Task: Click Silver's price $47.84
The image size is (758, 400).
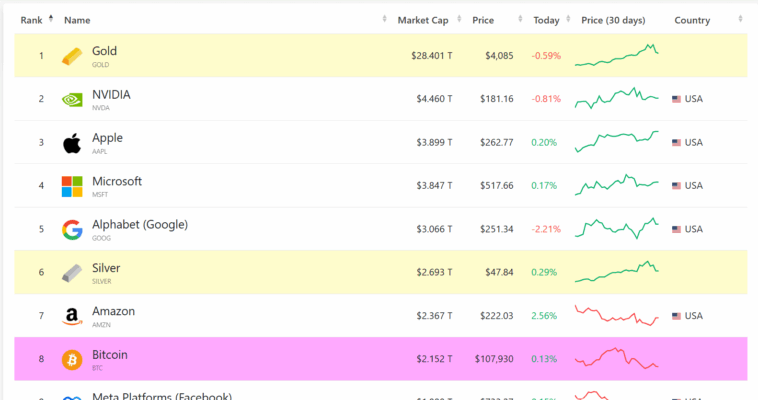Action: [x=499, y=272]
